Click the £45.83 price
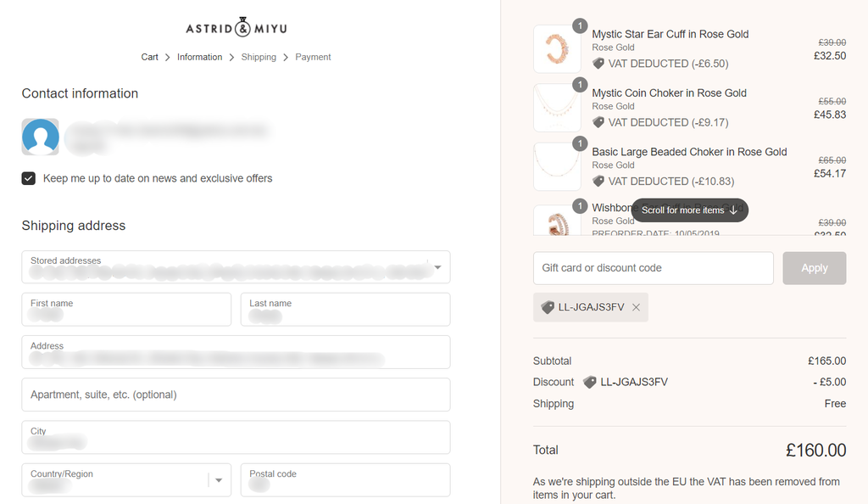The height and width of the screenshot is (504, 868). coord(830,115)
